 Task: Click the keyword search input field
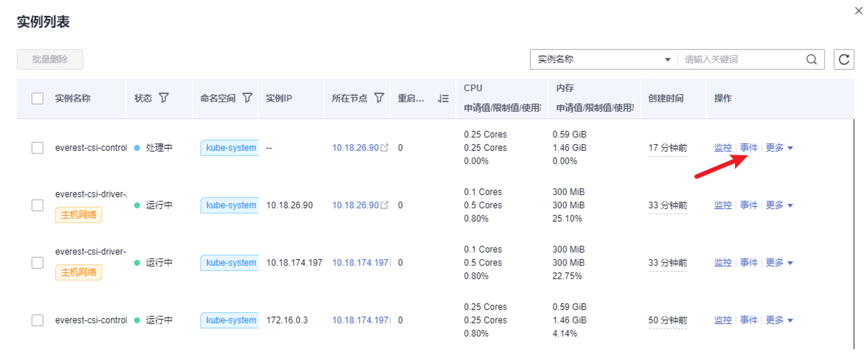pyautogui.click(x=741, y=59)
